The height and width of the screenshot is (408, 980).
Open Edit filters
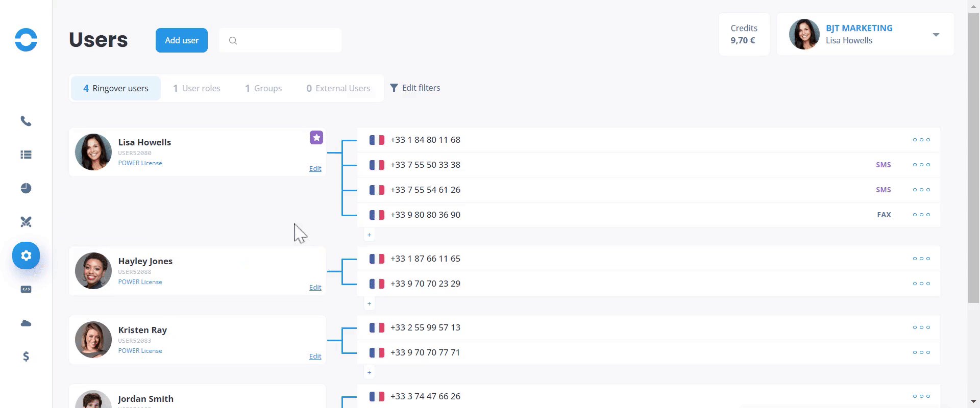pos(415,88)
